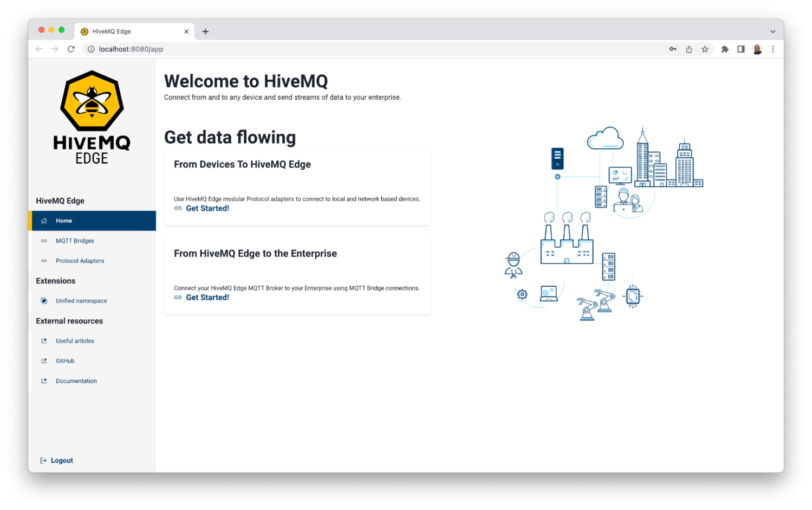Click the Welcome to HiveMQ heading

[246, 81]
